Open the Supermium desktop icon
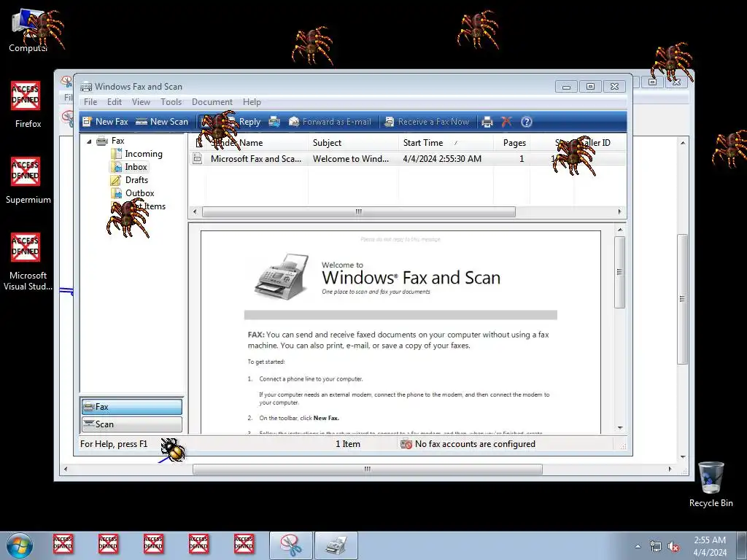The image size is (747, 560). coord(27,181)
